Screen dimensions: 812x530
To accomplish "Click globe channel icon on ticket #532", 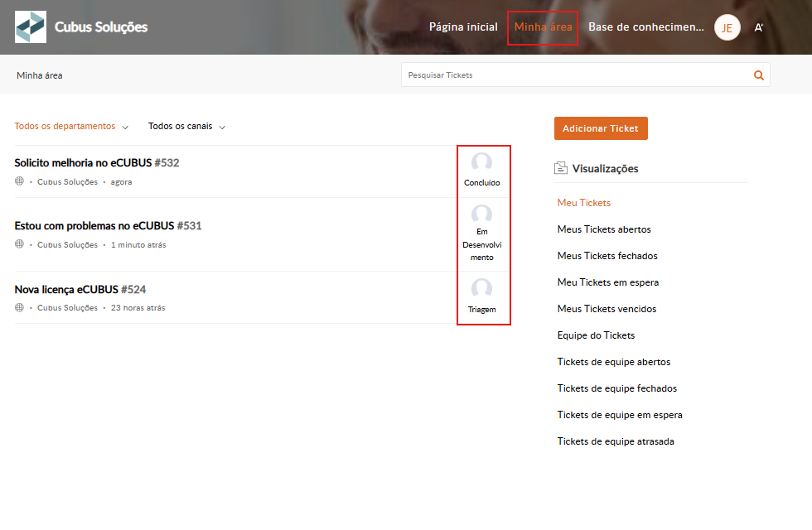I will (19, 181).
